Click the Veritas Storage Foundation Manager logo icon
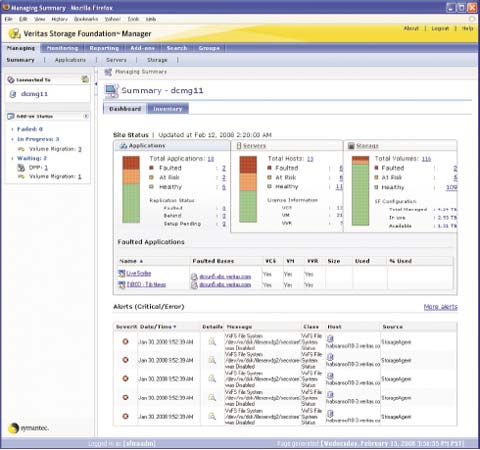This screenshot has height=450, width=480. pyautogui.click(x=15, y=33)
